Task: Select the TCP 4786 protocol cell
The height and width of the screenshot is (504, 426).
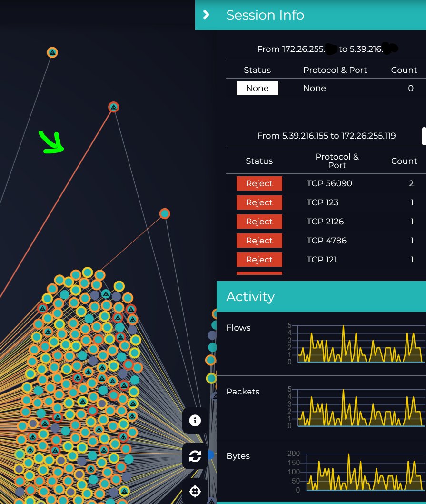Action: 327,241
